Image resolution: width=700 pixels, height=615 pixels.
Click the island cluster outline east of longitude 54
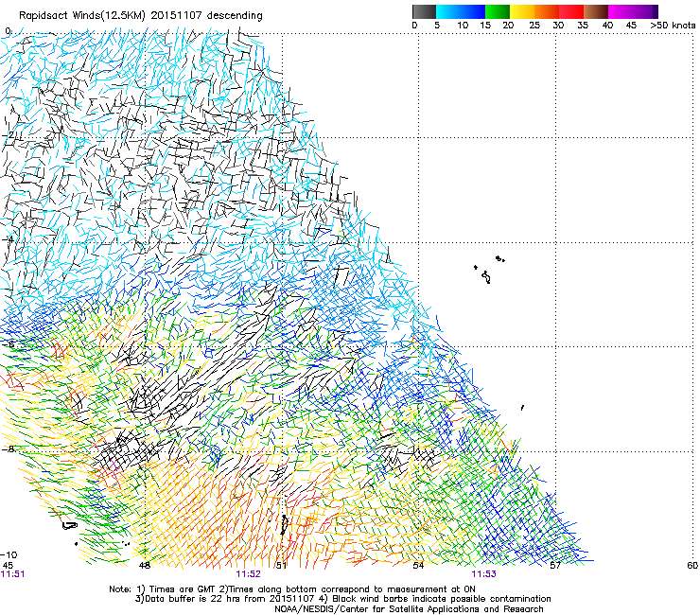coord(489,270)
